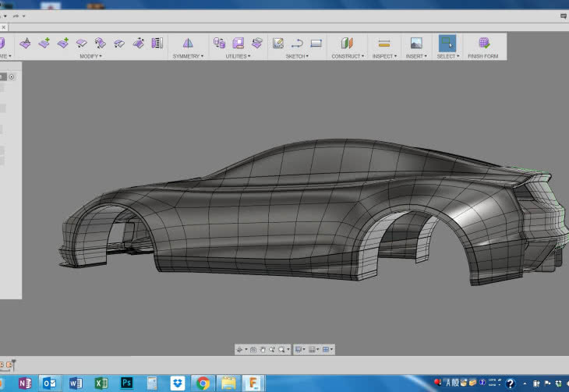Screen dimensions: 569x392
Task: Open the zoom options dropdown arrow
Action: click(288, 350)
